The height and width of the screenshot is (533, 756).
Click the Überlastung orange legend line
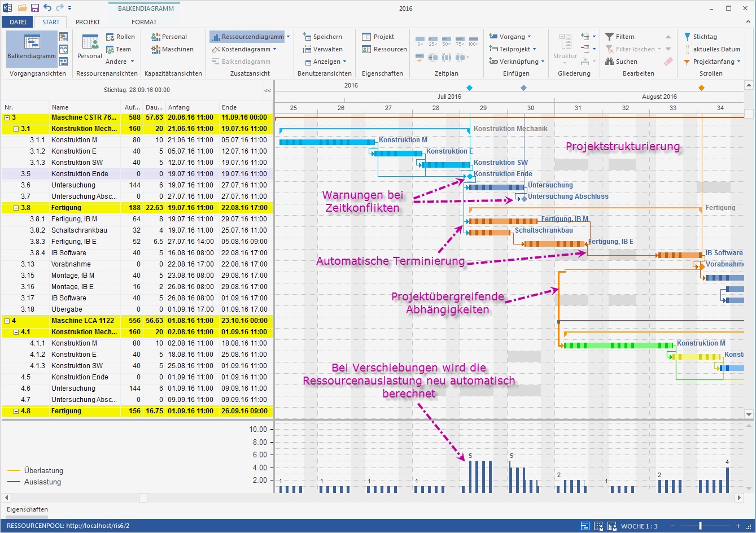pyautogui.click(x=13, y=470)
